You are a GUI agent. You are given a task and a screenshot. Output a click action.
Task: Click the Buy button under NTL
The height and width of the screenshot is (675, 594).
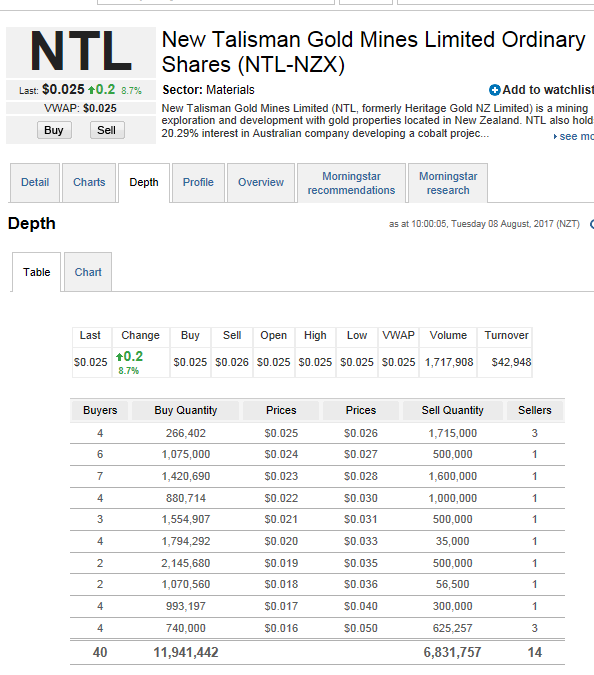pos(54,130)
